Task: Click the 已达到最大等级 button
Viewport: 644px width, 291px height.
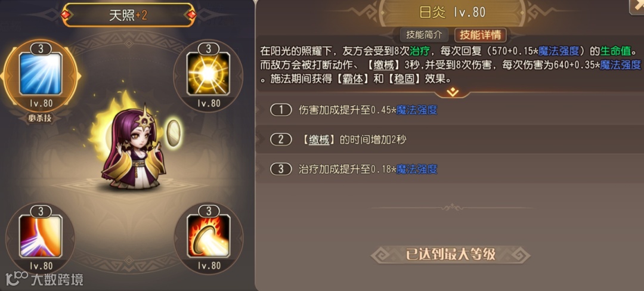Action: pos(451,255)
